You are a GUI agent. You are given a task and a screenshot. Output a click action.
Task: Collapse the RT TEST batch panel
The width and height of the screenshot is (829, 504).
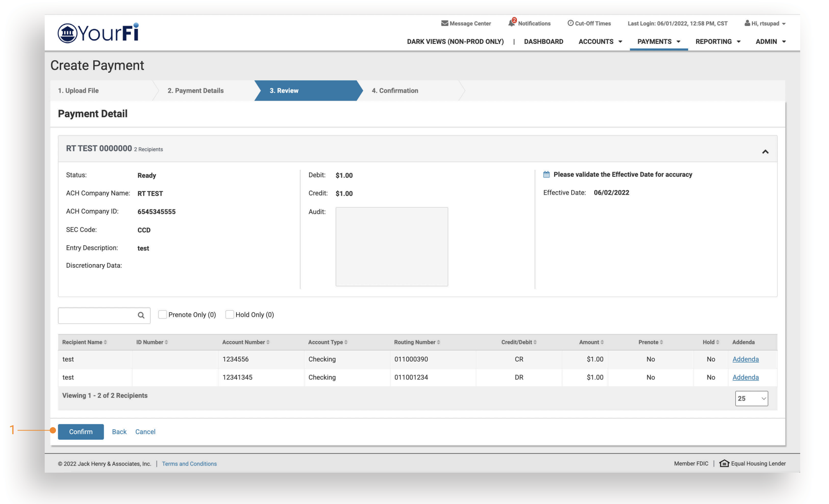pyautogui.click(x=765, y=152)
